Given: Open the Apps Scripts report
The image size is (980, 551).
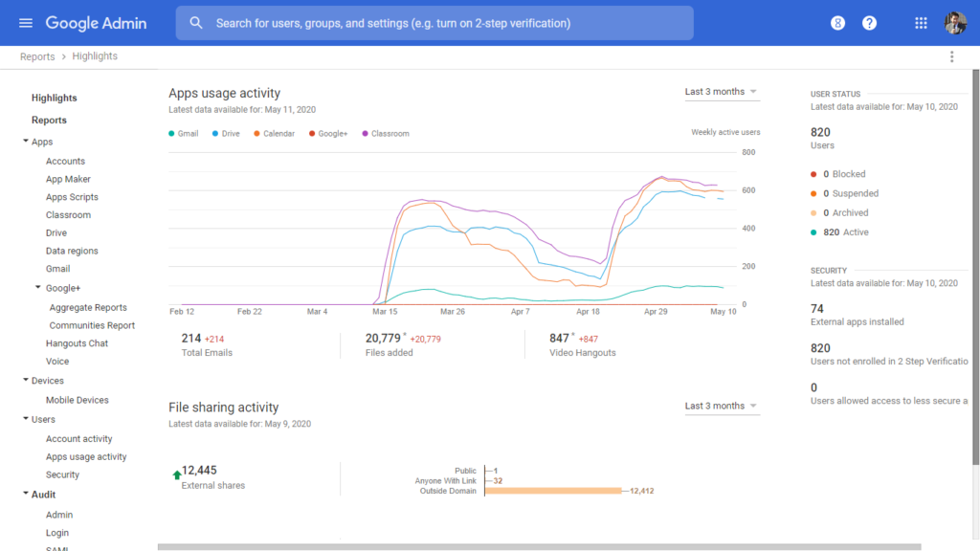Looking at the screenshot, I should coord(72,197).
